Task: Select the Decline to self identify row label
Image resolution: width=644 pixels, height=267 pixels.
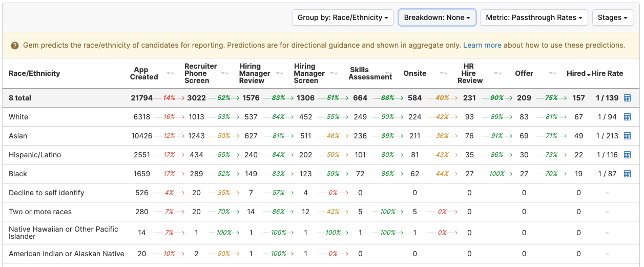Action: pos(47,193)
